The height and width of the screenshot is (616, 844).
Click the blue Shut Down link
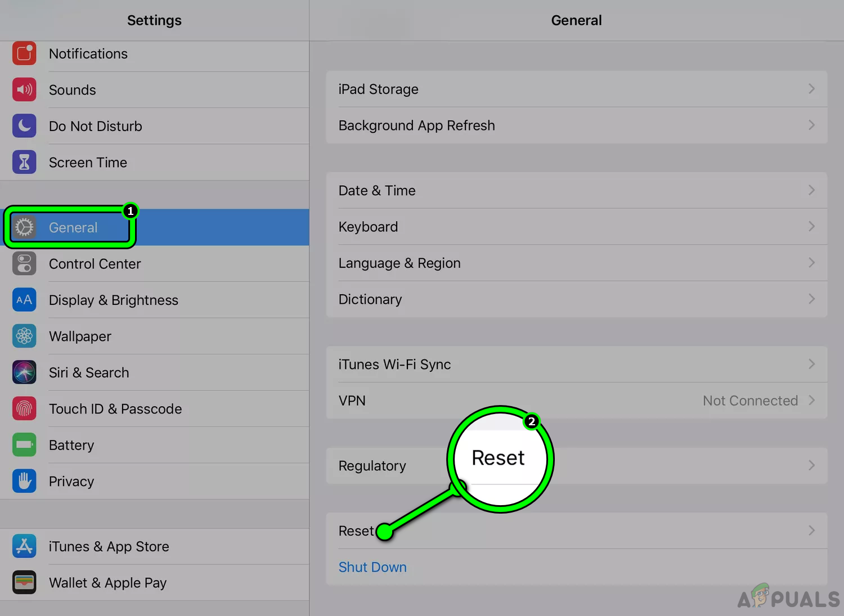(372, 567)
